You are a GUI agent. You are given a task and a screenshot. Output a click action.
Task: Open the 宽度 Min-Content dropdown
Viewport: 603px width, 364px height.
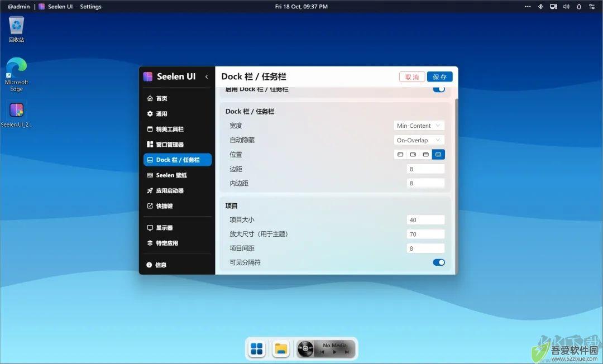coord(419,126)
